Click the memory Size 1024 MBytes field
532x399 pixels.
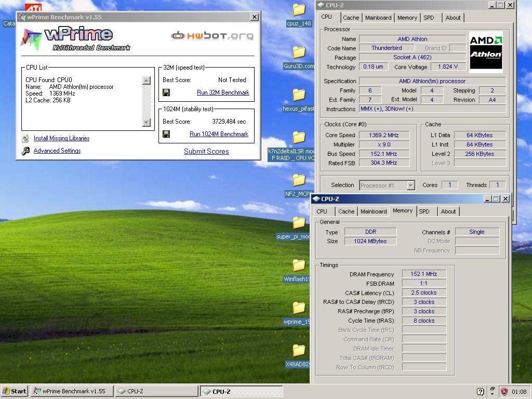coord(370,241)
